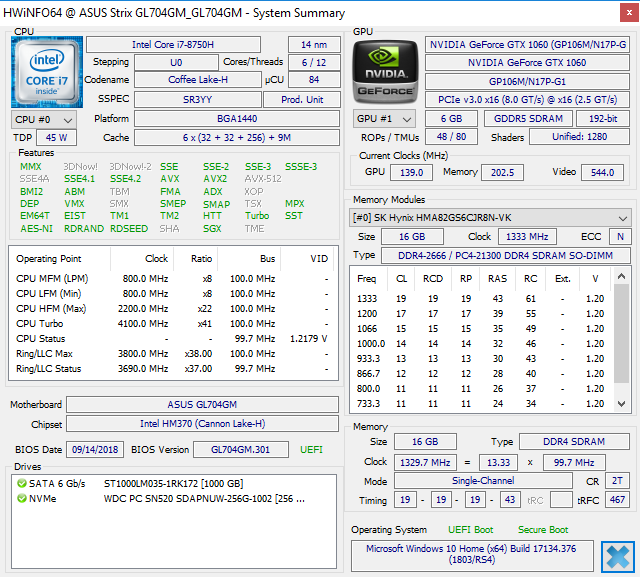Click the BIOS date 09/14/2018 field

click(x=95, y=450)
